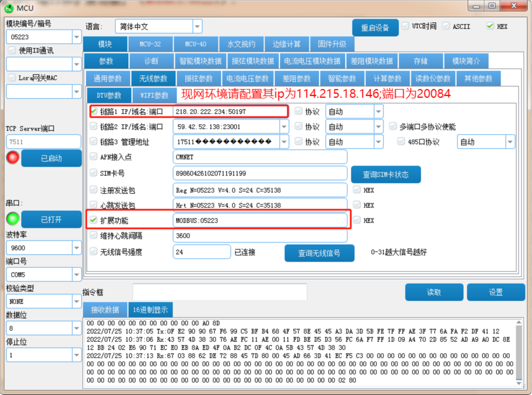Click the 查询无线信号 button

pyautogui.click(x=319, y=253)
